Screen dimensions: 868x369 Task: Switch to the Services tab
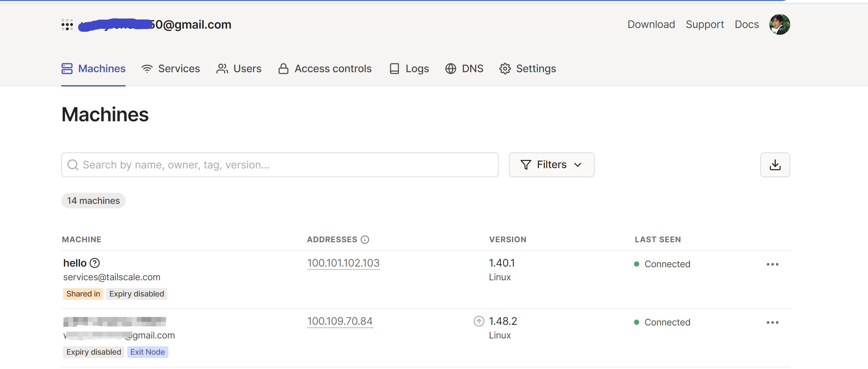171,69
